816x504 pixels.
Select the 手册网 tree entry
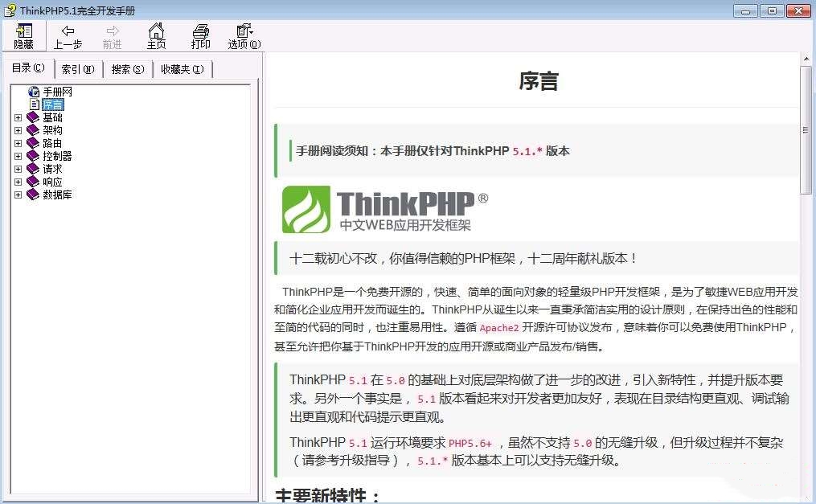[x=57, y=92]
